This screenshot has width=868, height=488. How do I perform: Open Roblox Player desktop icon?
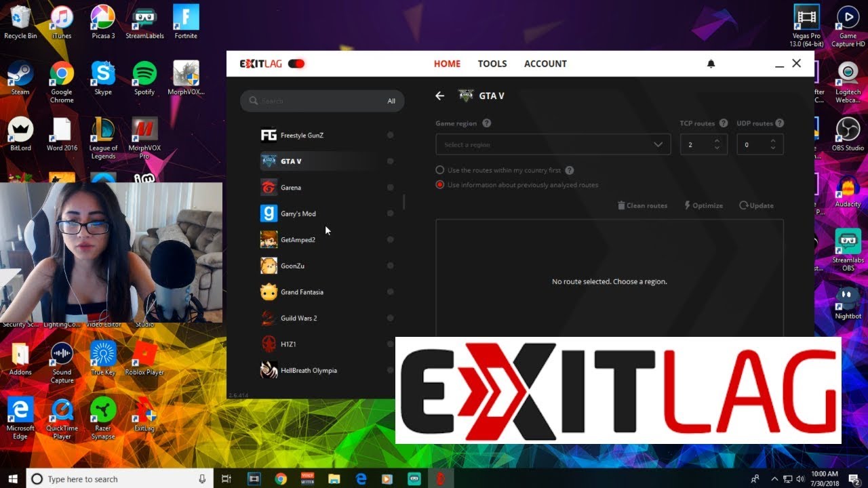point(144,359)
